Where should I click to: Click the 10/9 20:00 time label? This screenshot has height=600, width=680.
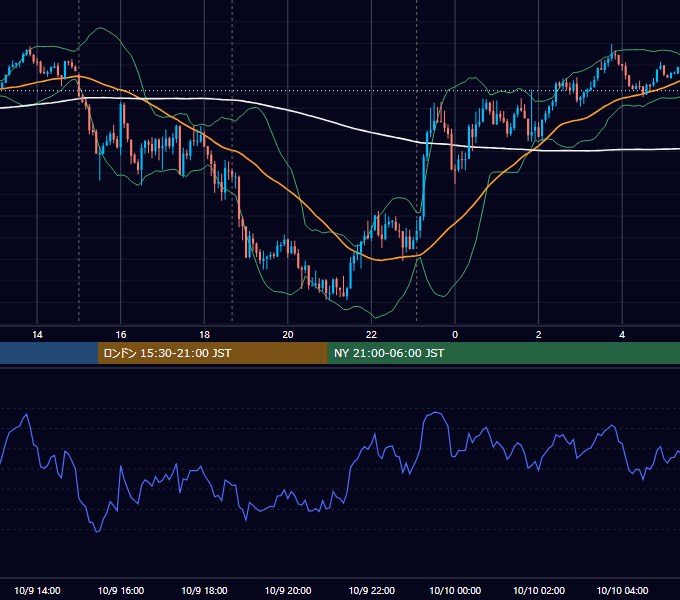288,590
